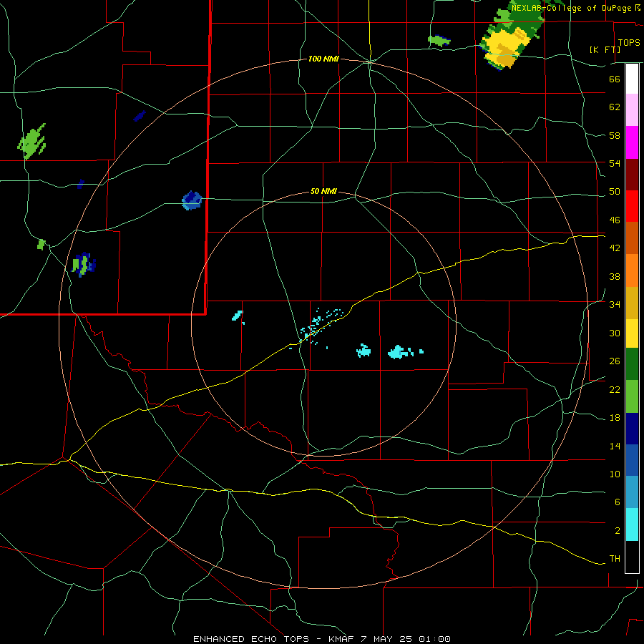Click the bright red legend swatch
This screenshot has width=644, height=644.
click(x=632, y=206)
